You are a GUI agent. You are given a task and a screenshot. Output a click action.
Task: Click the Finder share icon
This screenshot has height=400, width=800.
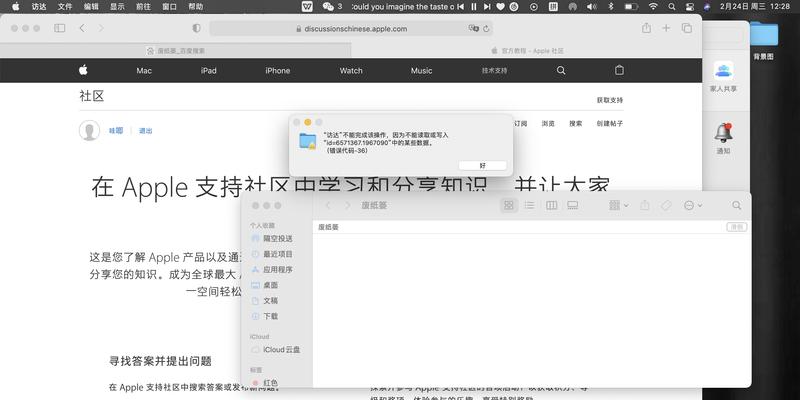coord(645,206)
